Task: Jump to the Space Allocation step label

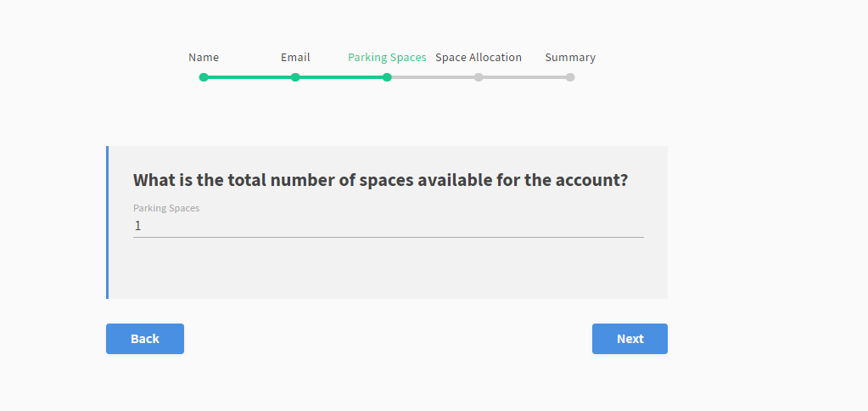Action: (479, 58)
